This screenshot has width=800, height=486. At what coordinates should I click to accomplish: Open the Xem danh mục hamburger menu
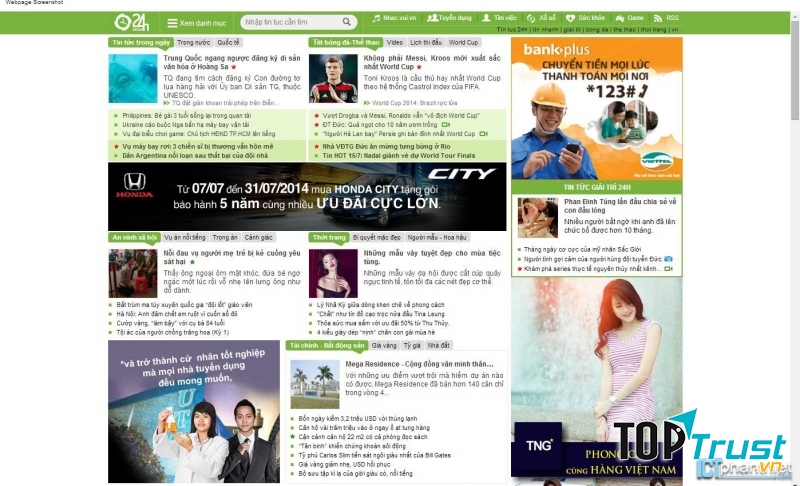(196, 23)
